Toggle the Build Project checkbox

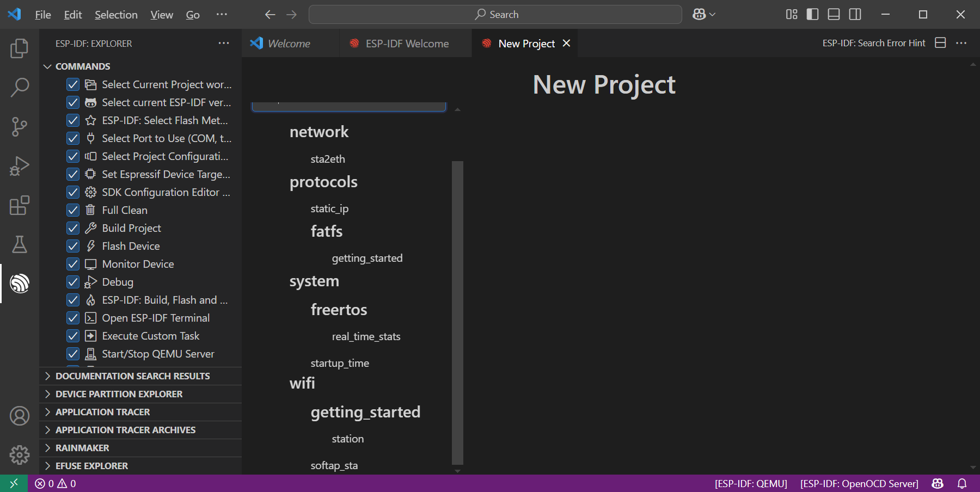pyautogui.click(x=73, y=228)
